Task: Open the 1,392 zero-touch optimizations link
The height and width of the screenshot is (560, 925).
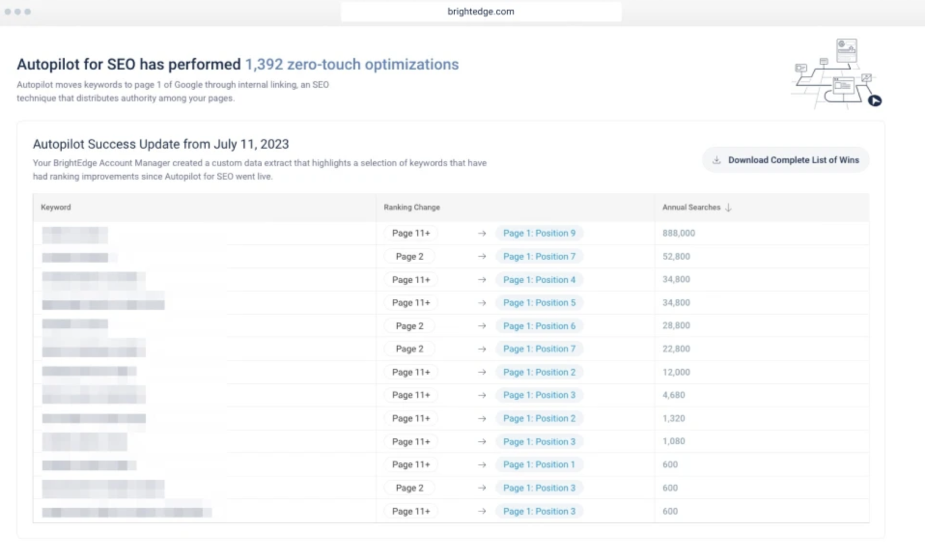Action: click(x=351, y=64)
